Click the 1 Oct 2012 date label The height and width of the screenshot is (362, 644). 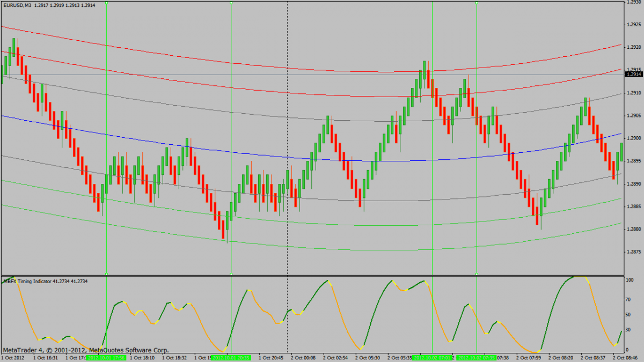[x=13, y=357]
